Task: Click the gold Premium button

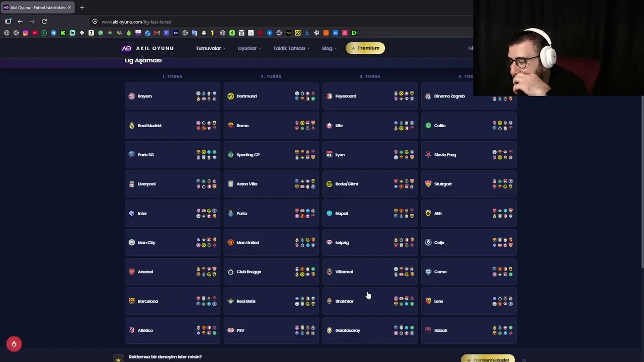Action: [365, 48]
